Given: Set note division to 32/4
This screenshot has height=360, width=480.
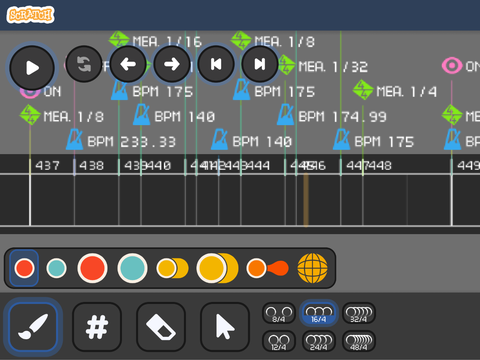Looking at the screenshot, I should [x=359, y=313].
